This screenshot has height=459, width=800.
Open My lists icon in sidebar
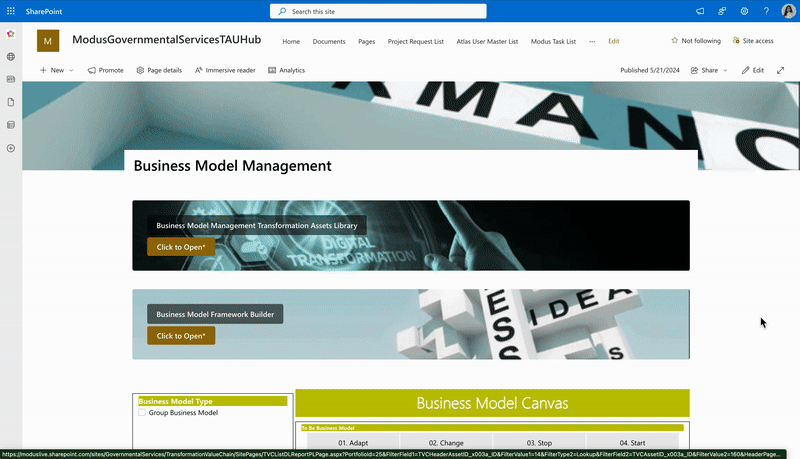[11, 125]
